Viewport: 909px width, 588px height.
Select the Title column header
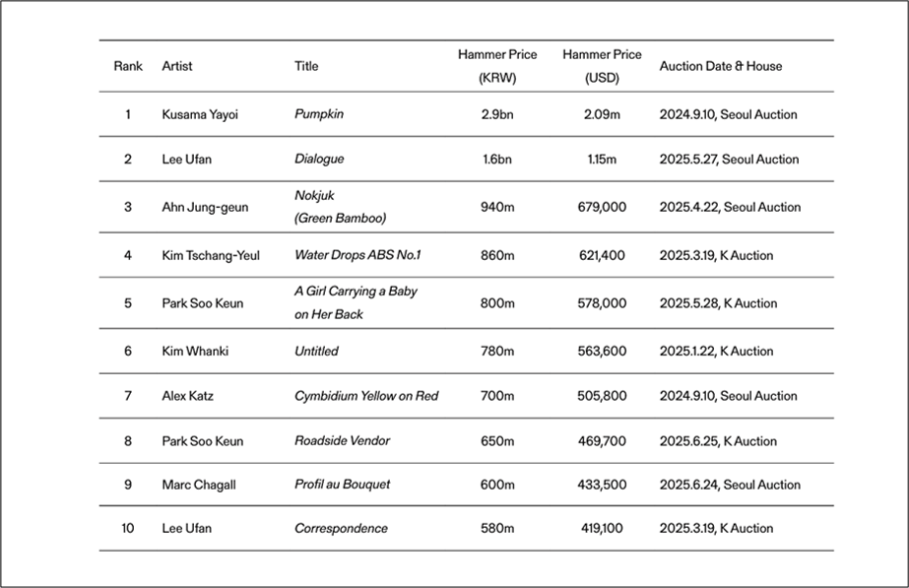pos(306,67)
